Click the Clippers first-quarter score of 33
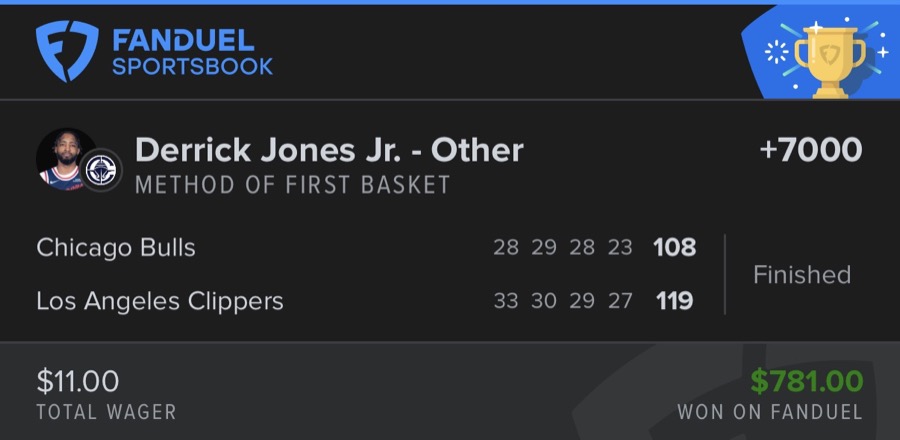 point(506,300)
